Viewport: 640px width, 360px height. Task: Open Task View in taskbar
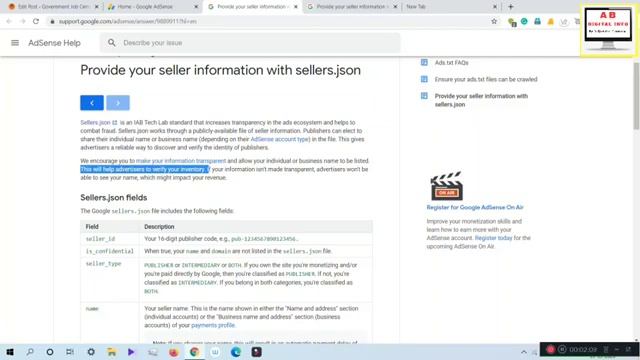70,352
